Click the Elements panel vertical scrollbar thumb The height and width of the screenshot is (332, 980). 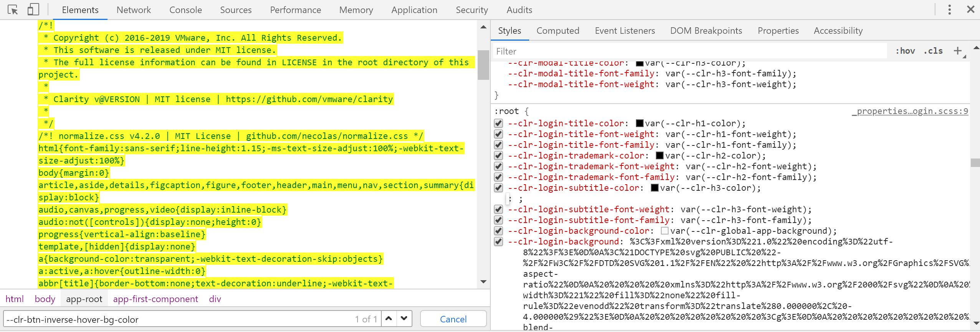point(483,64)
